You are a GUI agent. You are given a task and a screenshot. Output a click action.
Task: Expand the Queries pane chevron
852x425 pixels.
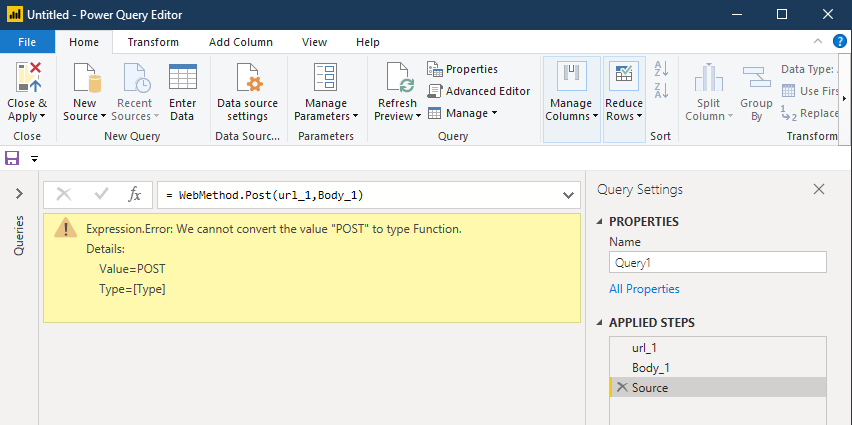pos(19,194)
